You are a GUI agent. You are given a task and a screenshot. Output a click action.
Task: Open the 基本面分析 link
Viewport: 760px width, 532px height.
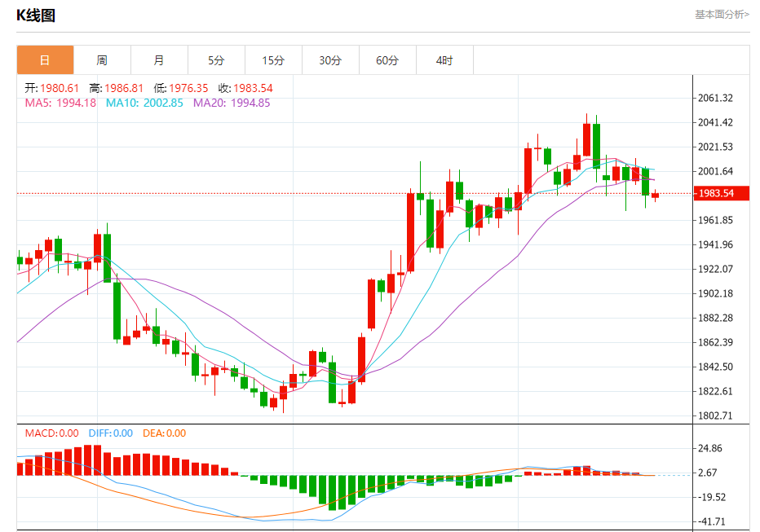[x=722, y=15]
